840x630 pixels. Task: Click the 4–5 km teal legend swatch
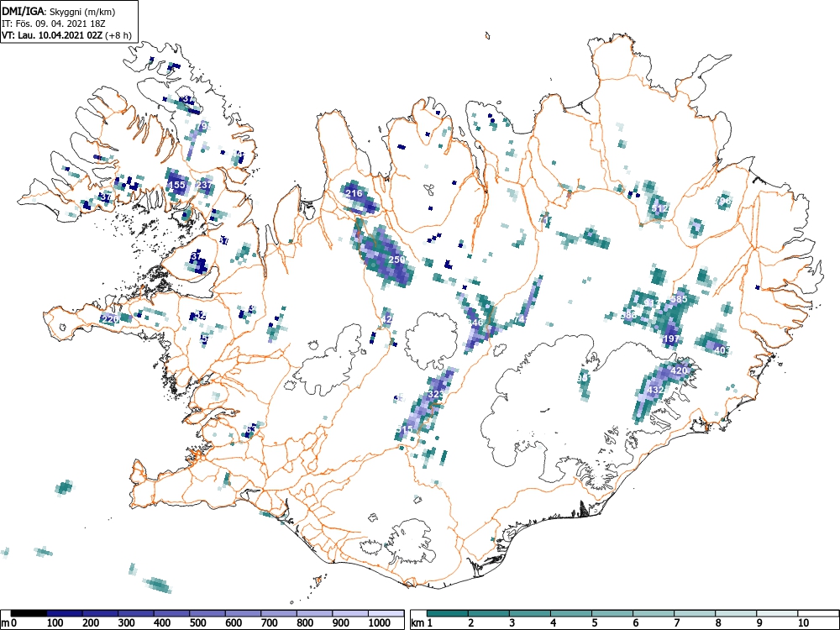[x=571, y=613]
